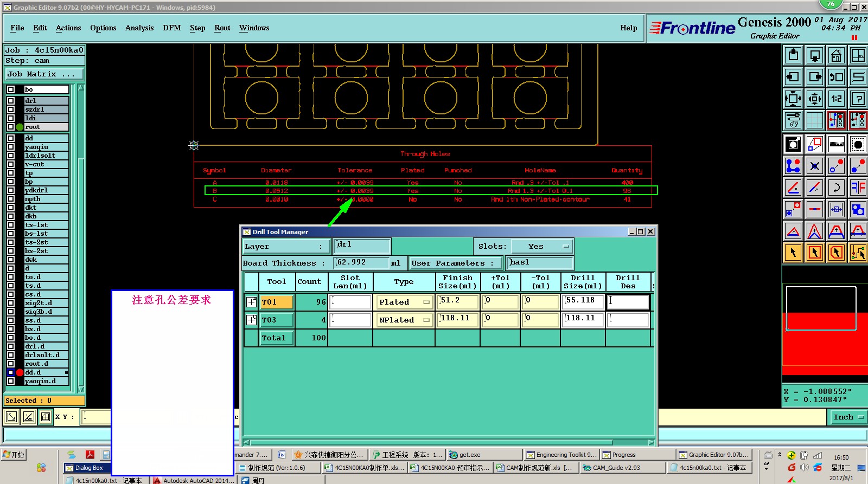Screen dimensions: 868x484
Task: Click the Home view icon
Action: coord(836,55)
